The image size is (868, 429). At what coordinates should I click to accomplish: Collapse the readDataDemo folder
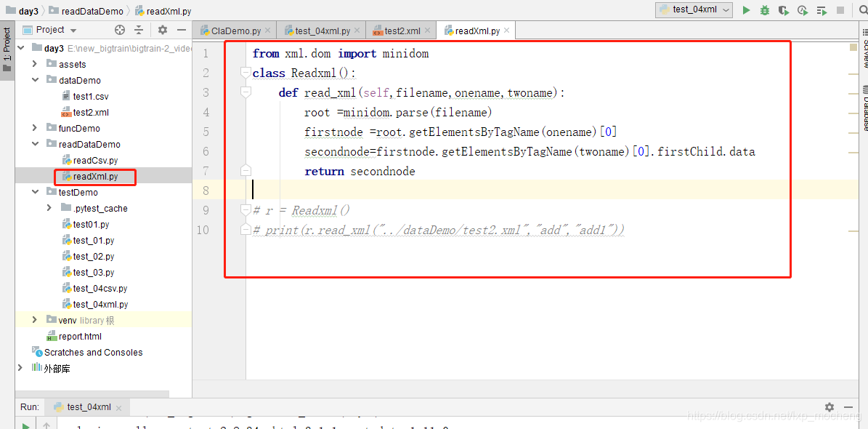34,144
